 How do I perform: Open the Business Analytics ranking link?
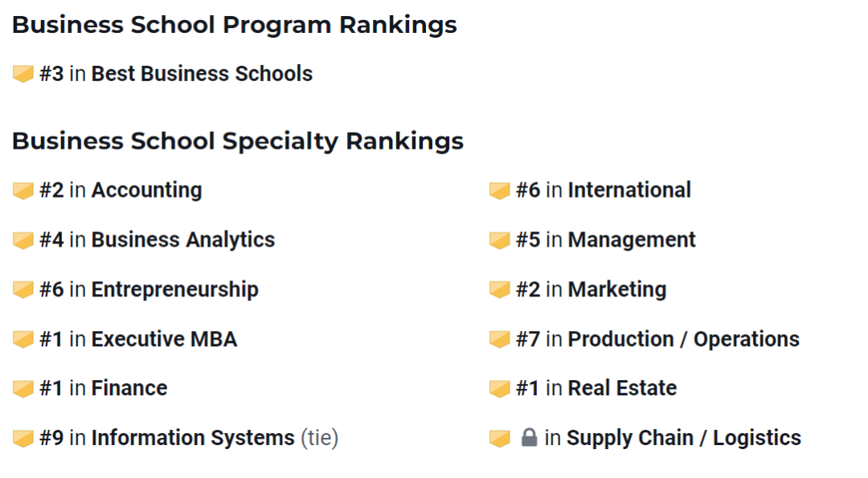(x=182, y=239)
